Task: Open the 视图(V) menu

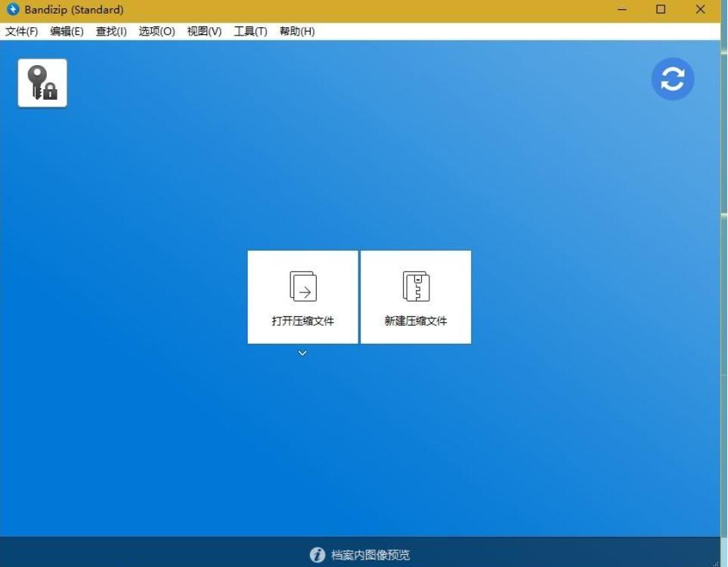Action: [x=203, y=31]
